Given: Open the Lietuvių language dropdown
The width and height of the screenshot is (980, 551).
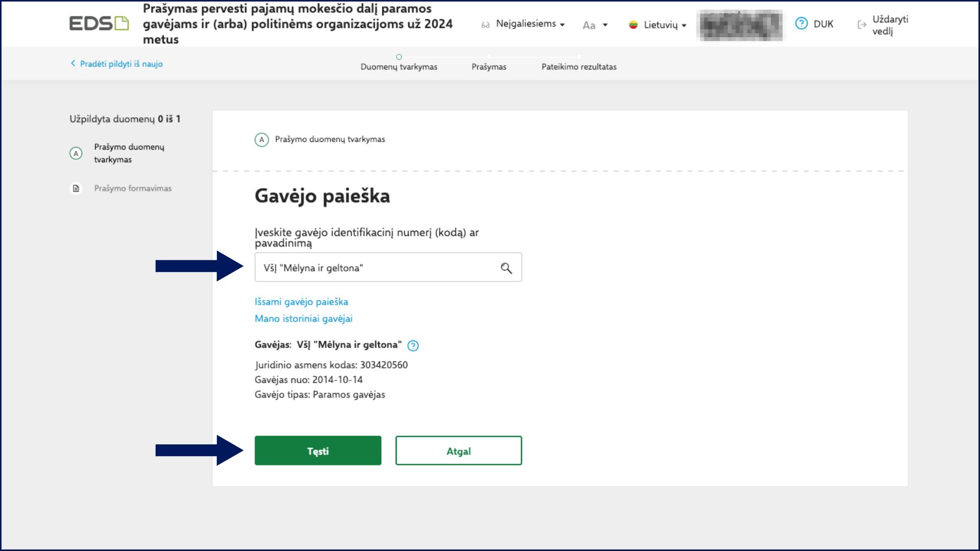Looking at the screenshot, I should [664, 25].
